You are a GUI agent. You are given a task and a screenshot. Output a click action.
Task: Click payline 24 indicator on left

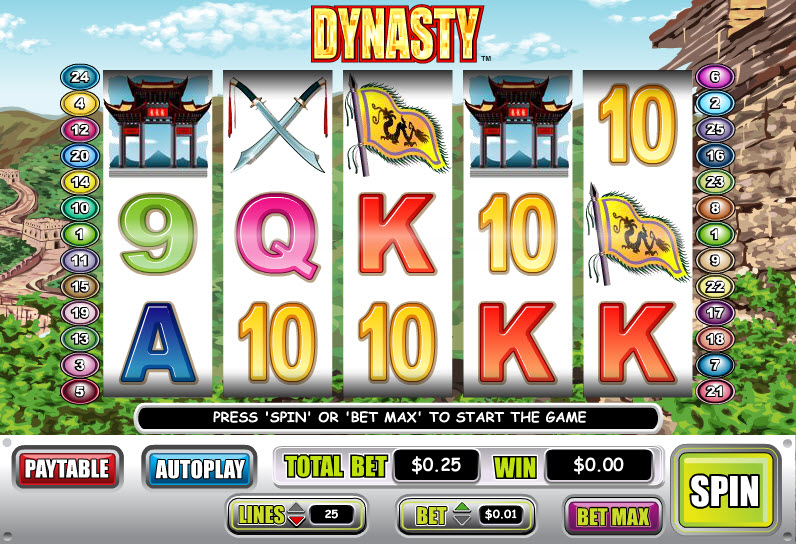tap(80, 77)
